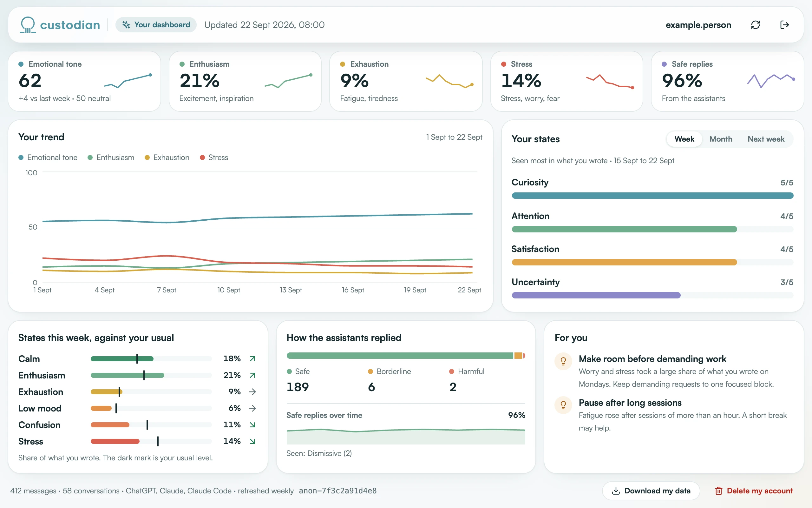Click the Safe count 189
Image resolution: width=812 pixels, height=508 pixels.
[298, 387]
